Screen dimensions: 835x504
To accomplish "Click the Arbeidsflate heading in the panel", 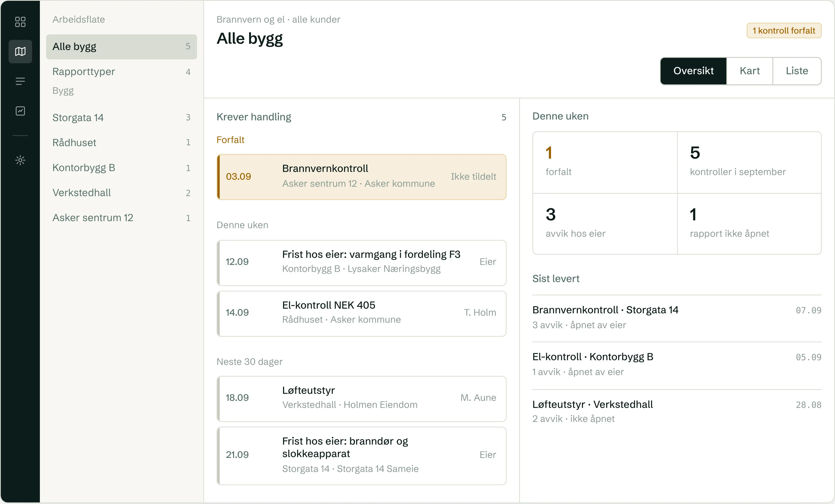I will point(79,20).
